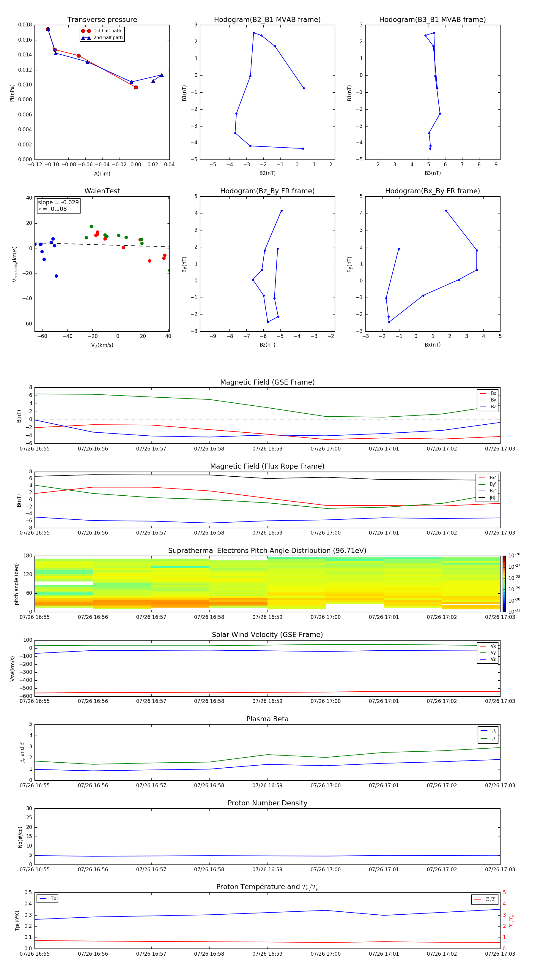Click 'pitch angle (deg)' axis label
The width and height of the screenshot is (535, 980).
(16, 584)
